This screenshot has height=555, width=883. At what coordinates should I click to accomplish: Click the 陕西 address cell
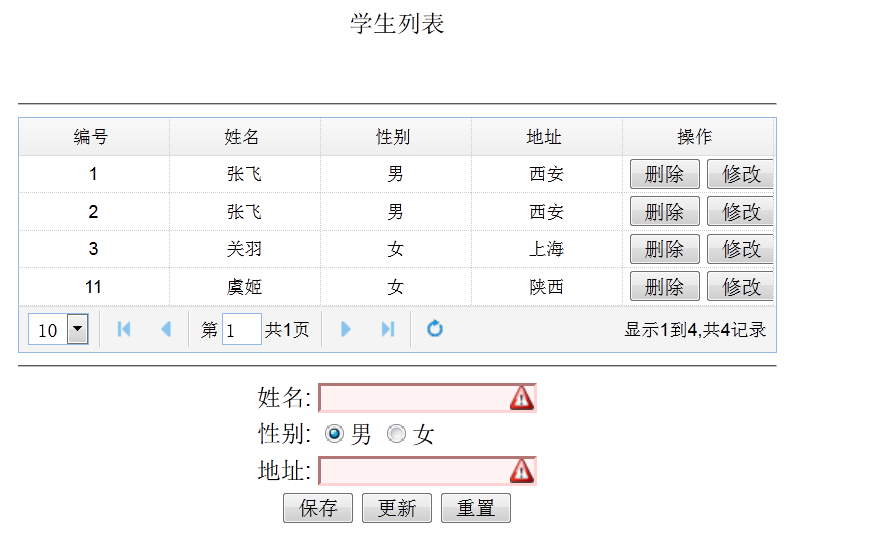coord(546,287)
